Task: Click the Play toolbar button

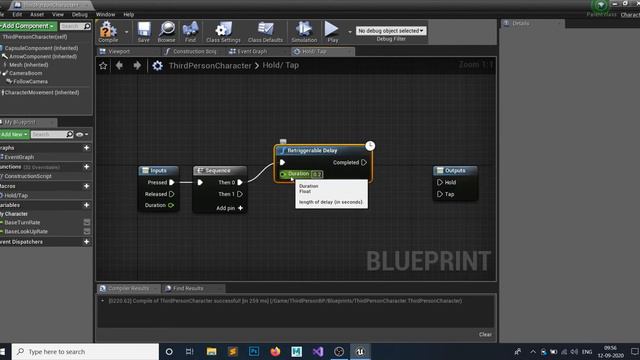Action: [332, 32]
